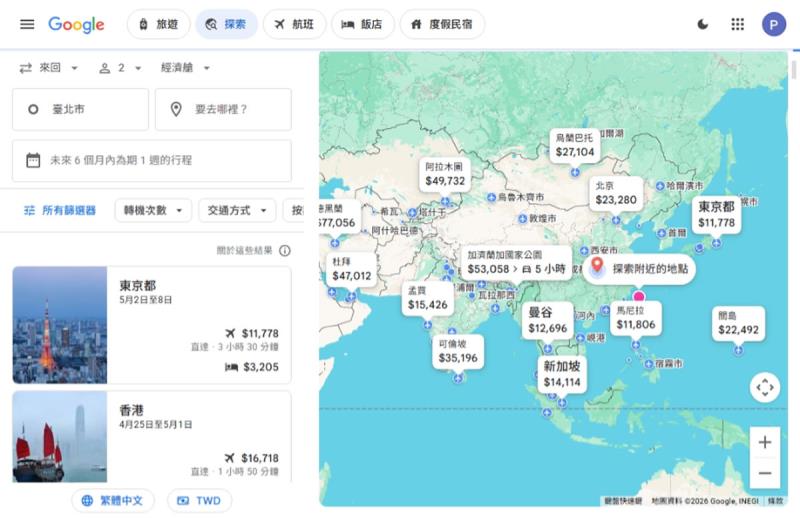Change currency via TWD button

tap(199, 501)
